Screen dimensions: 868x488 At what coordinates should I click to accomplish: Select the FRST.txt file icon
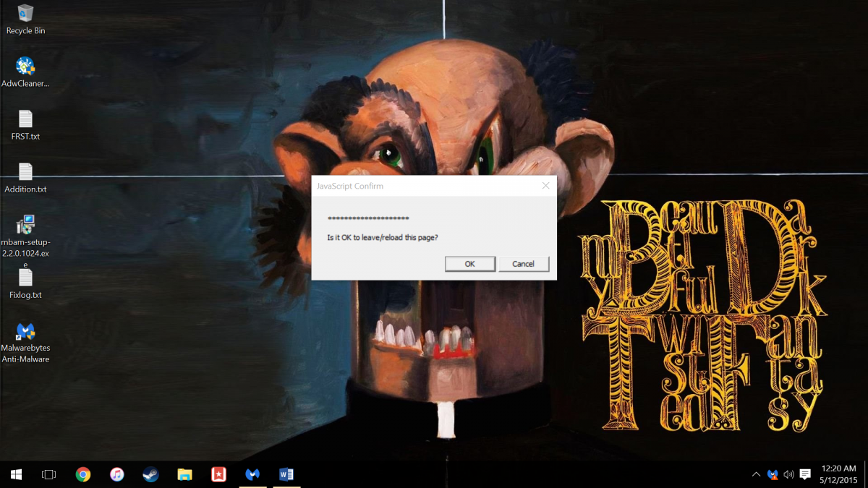(x=25, y=125)
